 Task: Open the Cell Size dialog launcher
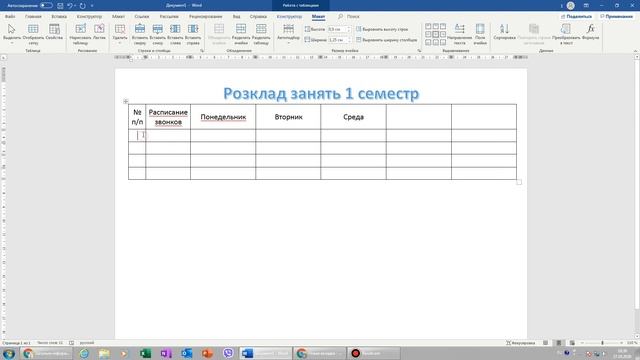click(419, 51)
